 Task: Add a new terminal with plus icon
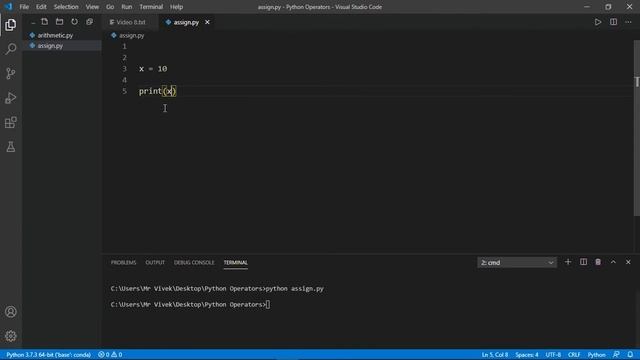(x=568, y=262)
